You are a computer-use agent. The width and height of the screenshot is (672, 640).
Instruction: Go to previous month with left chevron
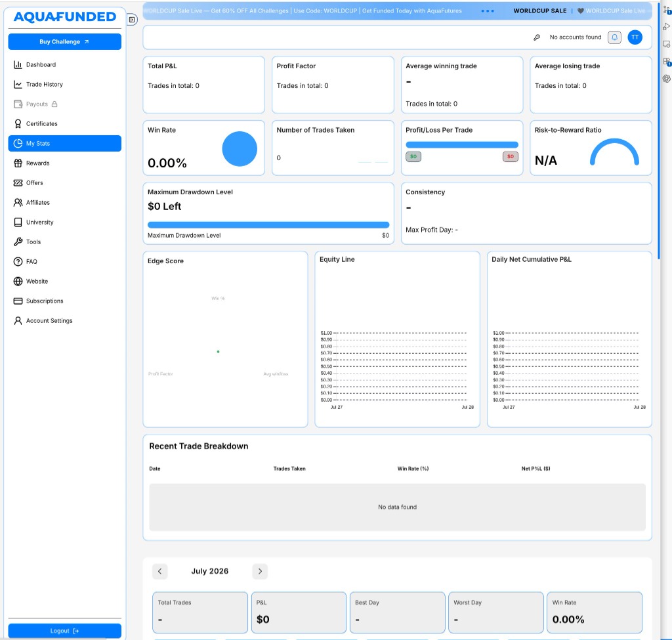[x=160, y=572]
